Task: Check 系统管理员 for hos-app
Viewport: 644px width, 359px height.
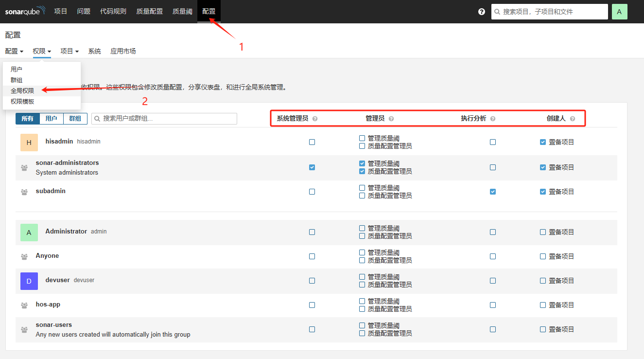Action: [312, 305]
